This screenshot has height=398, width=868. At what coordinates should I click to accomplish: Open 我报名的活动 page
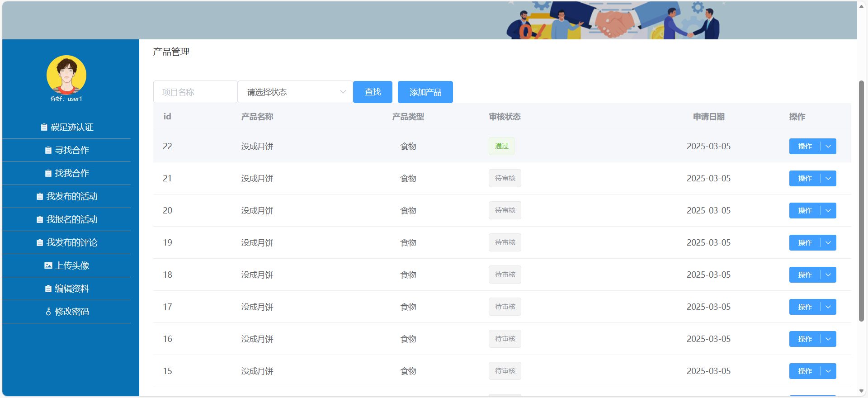(x=66, y=220)
